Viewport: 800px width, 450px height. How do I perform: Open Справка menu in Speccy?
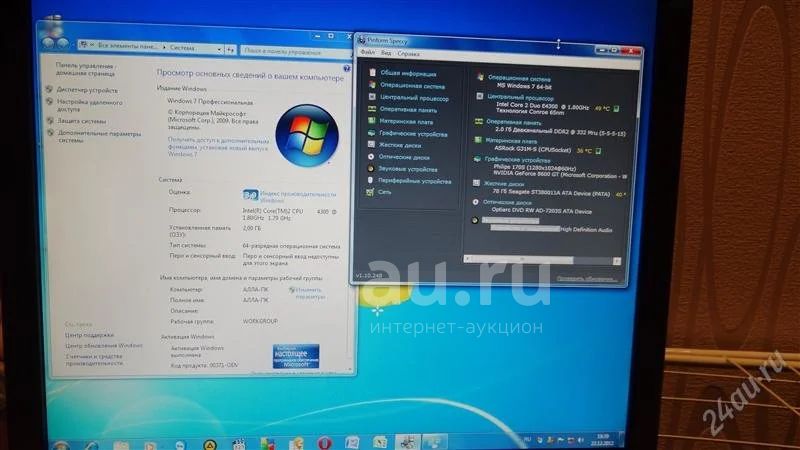(x=408, y=54)
